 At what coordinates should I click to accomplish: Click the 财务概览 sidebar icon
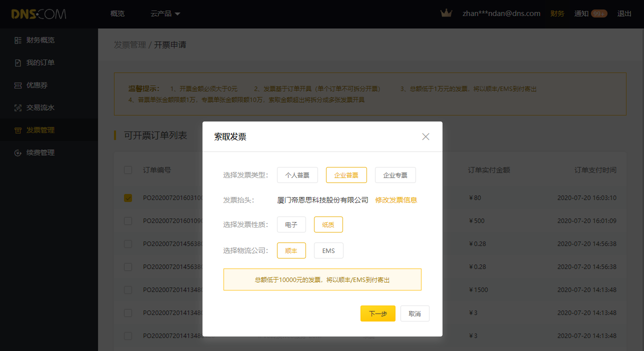coord(18,40)
